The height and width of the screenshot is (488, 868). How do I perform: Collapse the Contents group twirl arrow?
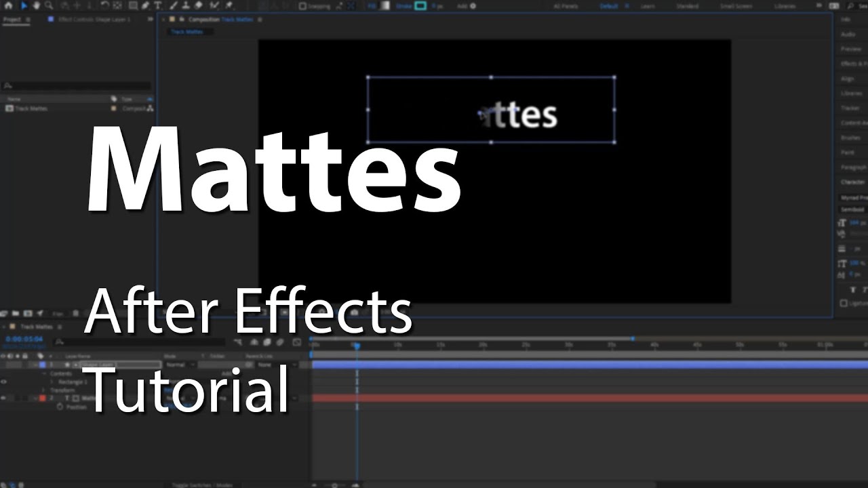point(44,373)
